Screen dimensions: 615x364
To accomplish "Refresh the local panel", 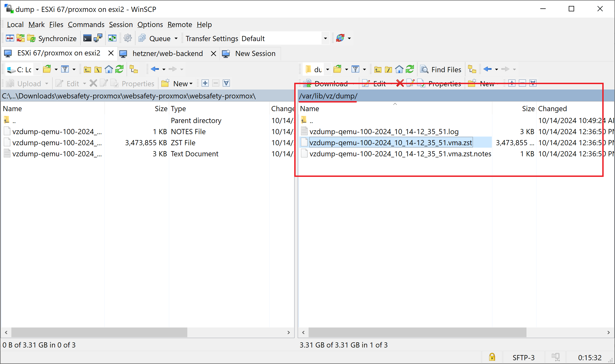I will point(119,70).
